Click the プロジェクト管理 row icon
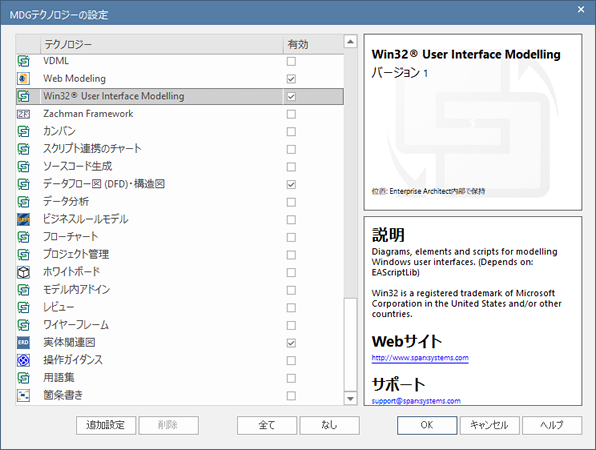Image resolution: width=596 pixels, height=450 pixels. [24, 254]
